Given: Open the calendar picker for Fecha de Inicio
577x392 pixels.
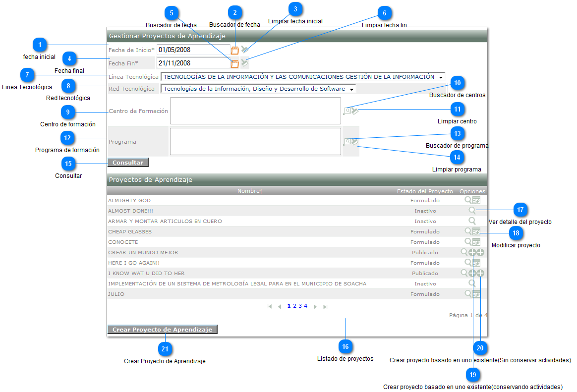Looking at the screenshot, I should point(235,50).
